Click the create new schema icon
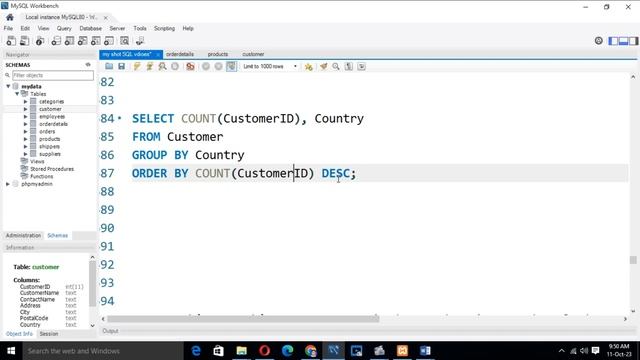This screenshot has height=360, width=640. 56,41
